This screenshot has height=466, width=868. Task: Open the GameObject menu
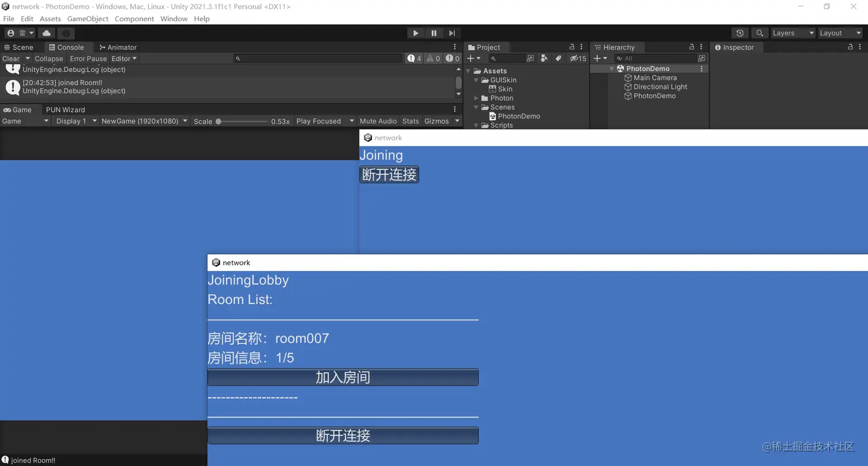coord(87,18)
